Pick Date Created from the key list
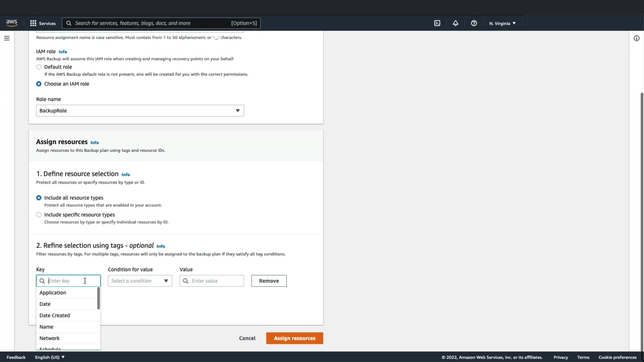The height and width of the screenshot is (362, 644). point(55,315)
